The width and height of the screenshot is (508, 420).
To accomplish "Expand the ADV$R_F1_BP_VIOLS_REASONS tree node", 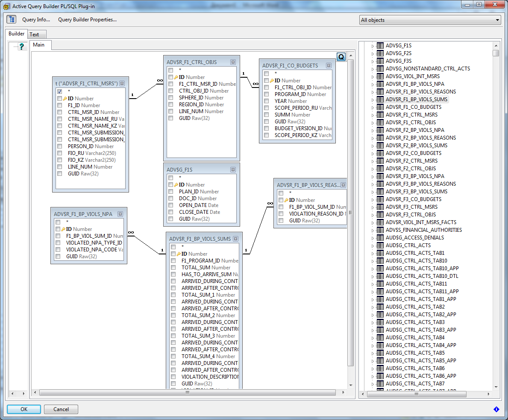I will [x=373, y=92].
